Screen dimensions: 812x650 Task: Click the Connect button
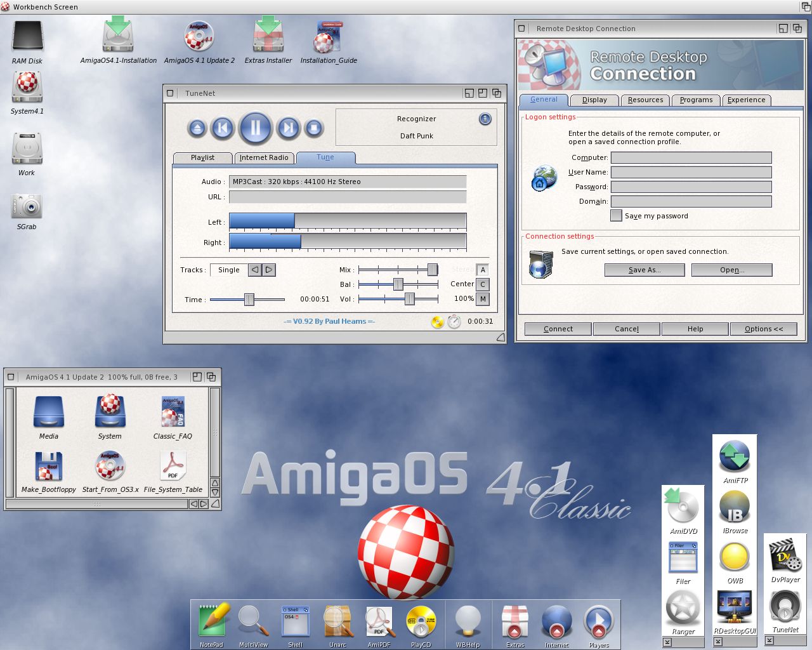coord(558,329)
